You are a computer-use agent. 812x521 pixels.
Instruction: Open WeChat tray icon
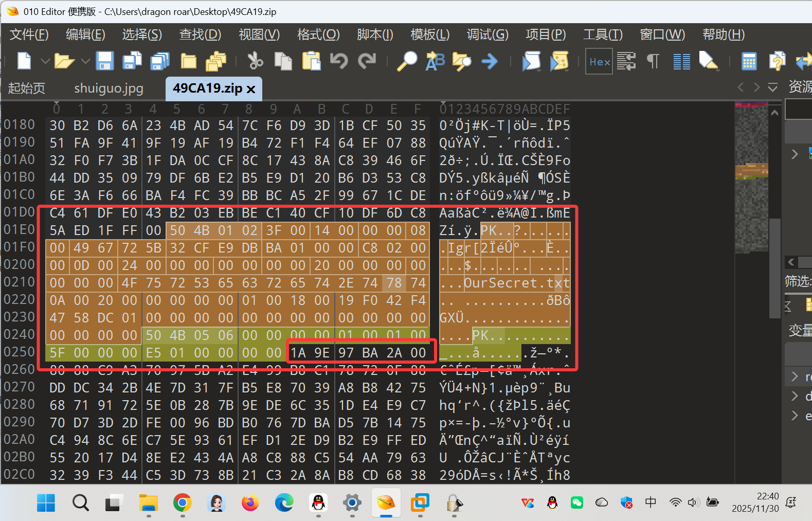(x=577, y=502)
